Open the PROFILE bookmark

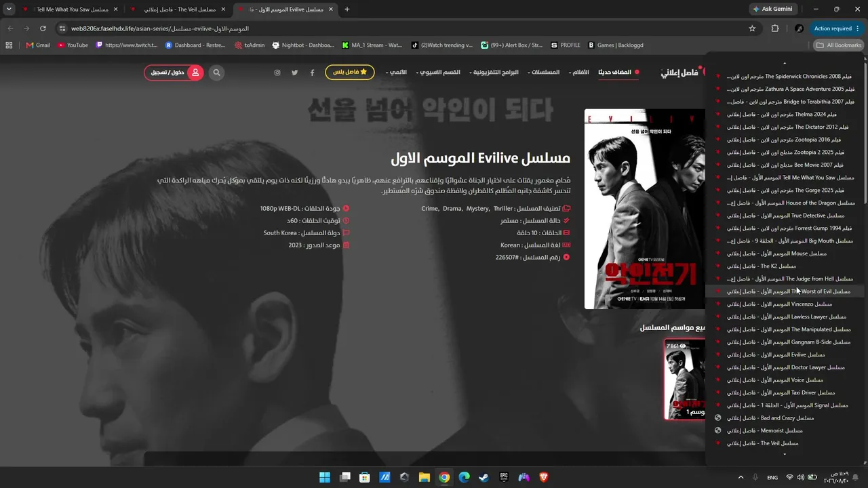566,45
